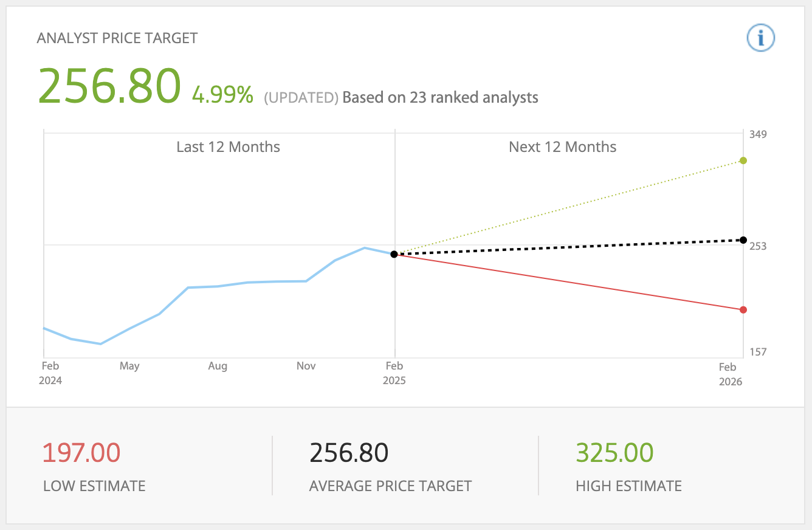Click the Nov label on the time axis
Viewport: 812px width, 530px height.
tap(306, 366)
